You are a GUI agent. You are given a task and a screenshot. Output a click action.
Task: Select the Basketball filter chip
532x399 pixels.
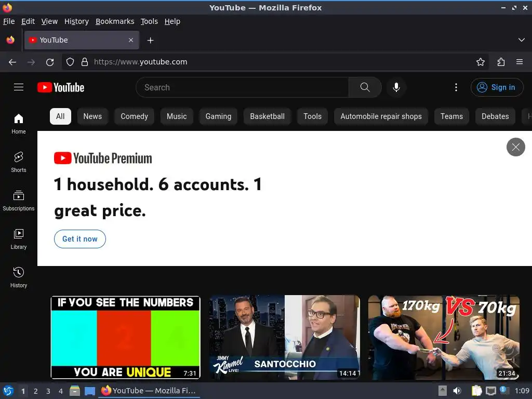pos(268,116)
